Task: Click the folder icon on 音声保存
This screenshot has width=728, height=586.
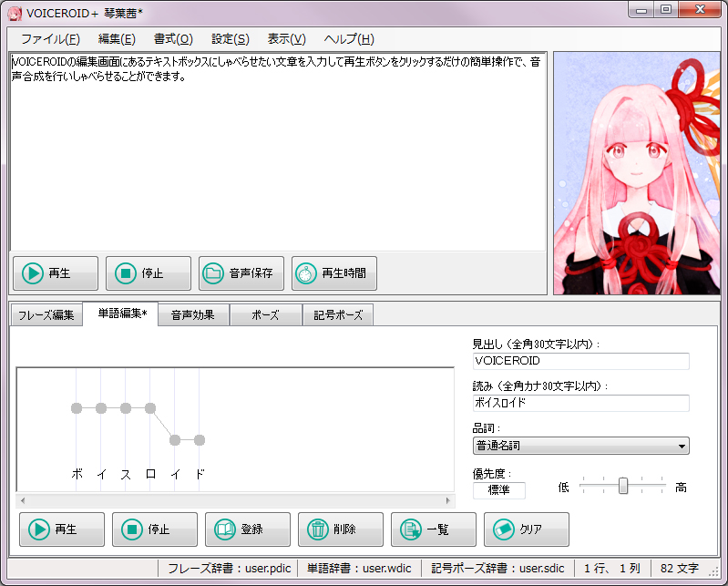Action: click(213, 273)
